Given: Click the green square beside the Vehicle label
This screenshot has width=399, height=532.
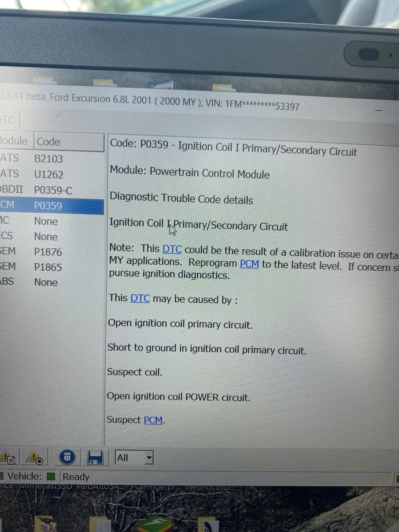Looking at the screenshot, I should click(51, 476).
